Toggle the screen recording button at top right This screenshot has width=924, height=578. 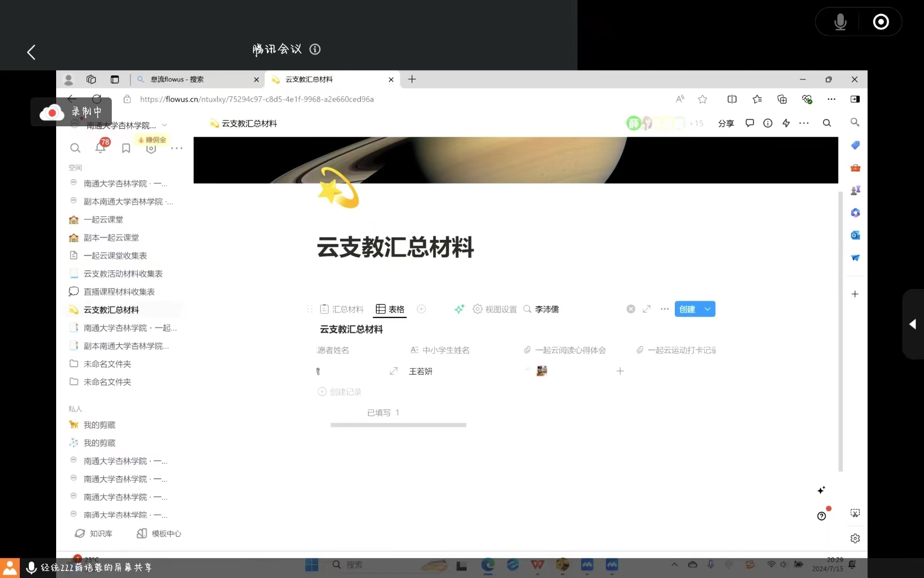[881, 22]
